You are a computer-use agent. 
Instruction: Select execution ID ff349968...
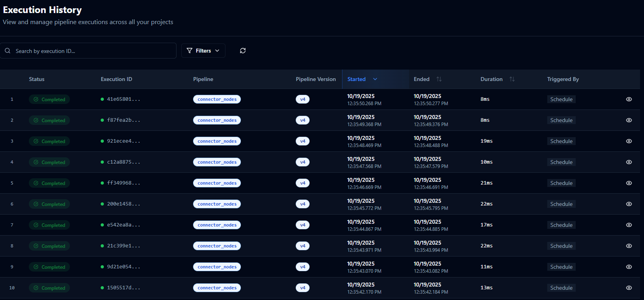(x=124, y=183)
